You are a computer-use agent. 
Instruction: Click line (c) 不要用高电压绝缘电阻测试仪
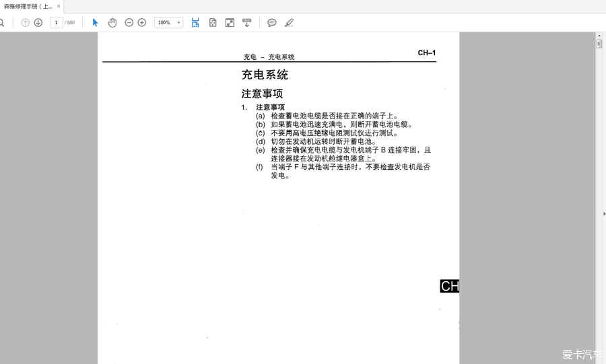point(327,133)
